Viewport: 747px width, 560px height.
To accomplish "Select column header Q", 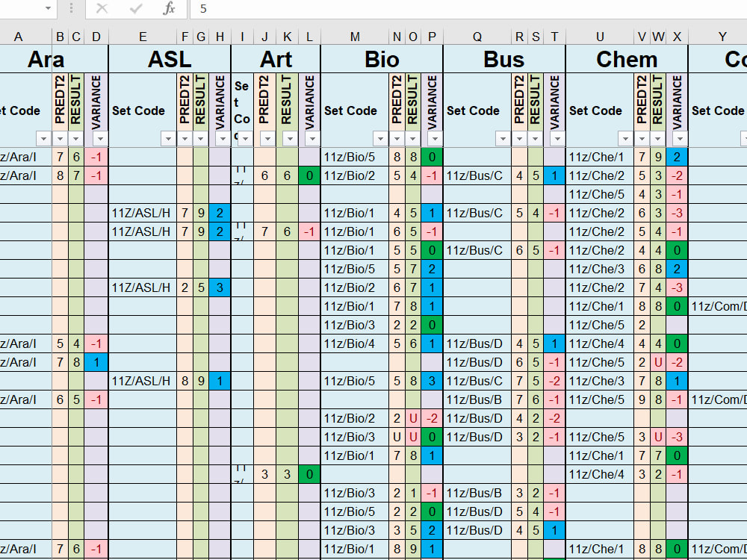I will [477, 37].
